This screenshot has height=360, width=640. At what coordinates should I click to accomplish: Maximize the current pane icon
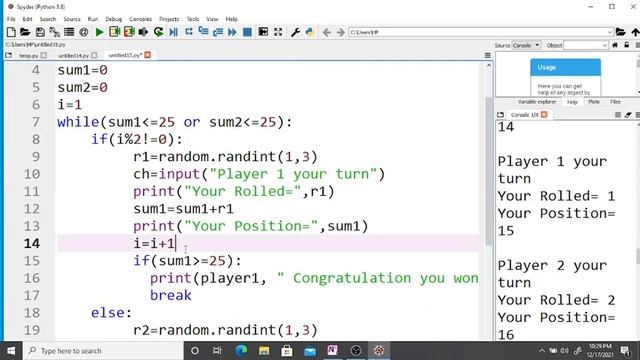[263, 32]
